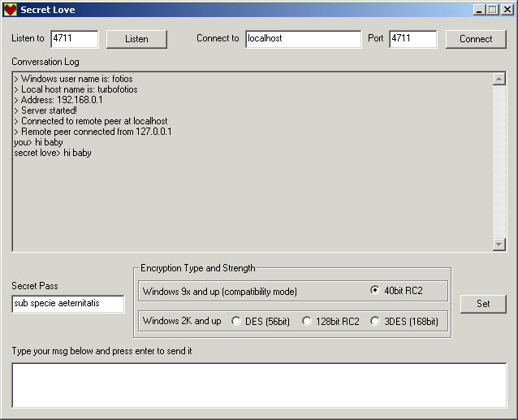Choose DES (56bit) encryption
518x420 pixels.
[236, 321]
